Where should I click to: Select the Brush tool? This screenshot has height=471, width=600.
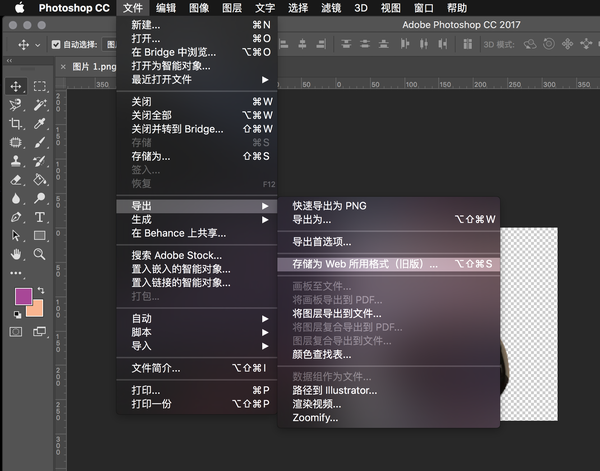coord(39,142)
